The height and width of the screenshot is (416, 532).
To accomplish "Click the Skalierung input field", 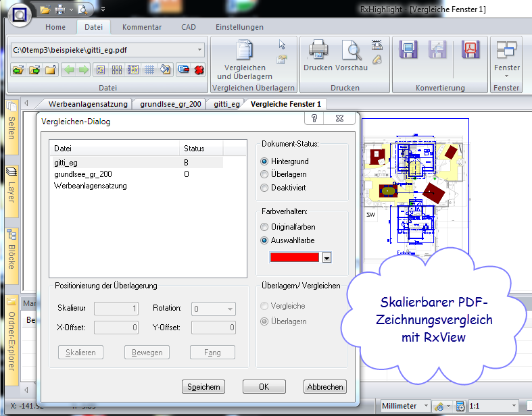I will 116,309.
